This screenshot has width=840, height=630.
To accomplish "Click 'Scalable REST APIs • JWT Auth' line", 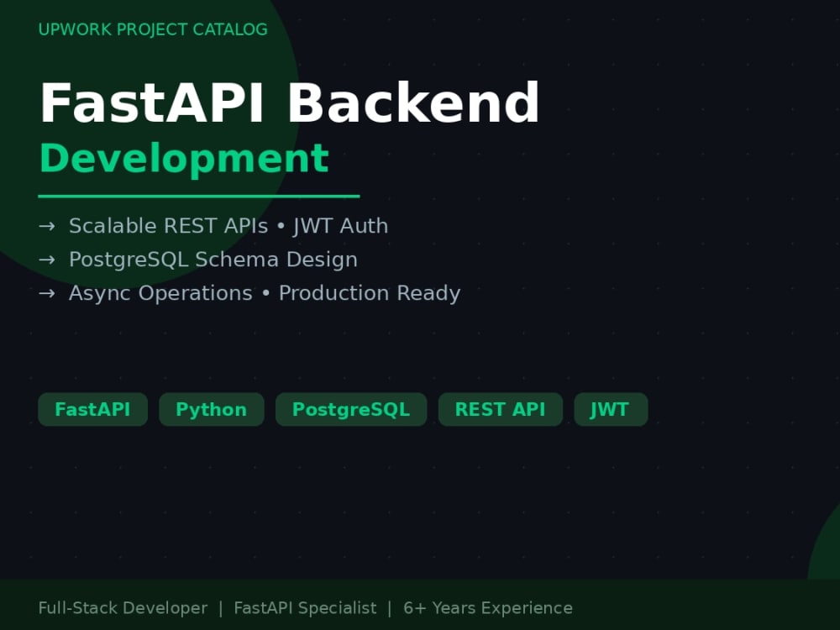I will 228,226.
